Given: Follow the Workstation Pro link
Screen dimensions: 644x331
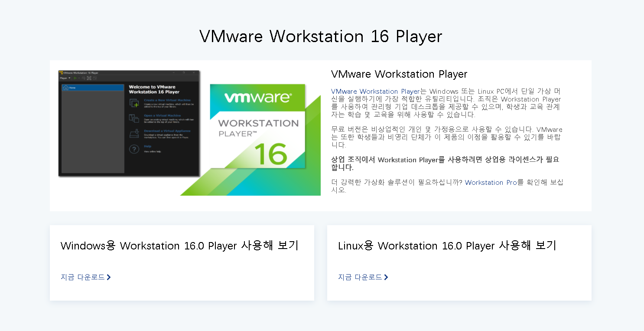Looking at the screenshot, I should click(491, 183).
